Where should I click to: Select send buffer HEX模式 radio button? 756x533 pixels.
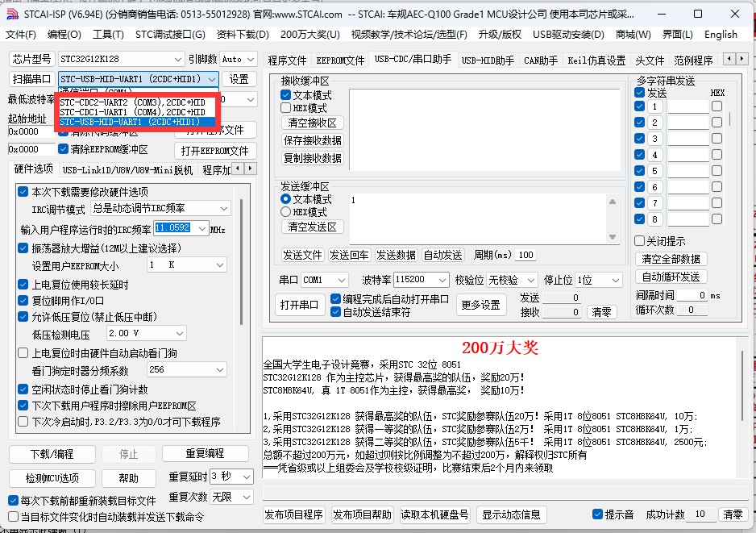pos(286,212)
